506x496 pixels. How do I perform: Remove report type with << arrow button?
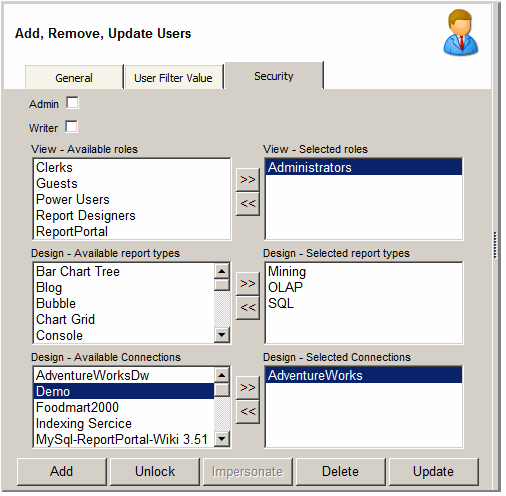tap(248, 307)
